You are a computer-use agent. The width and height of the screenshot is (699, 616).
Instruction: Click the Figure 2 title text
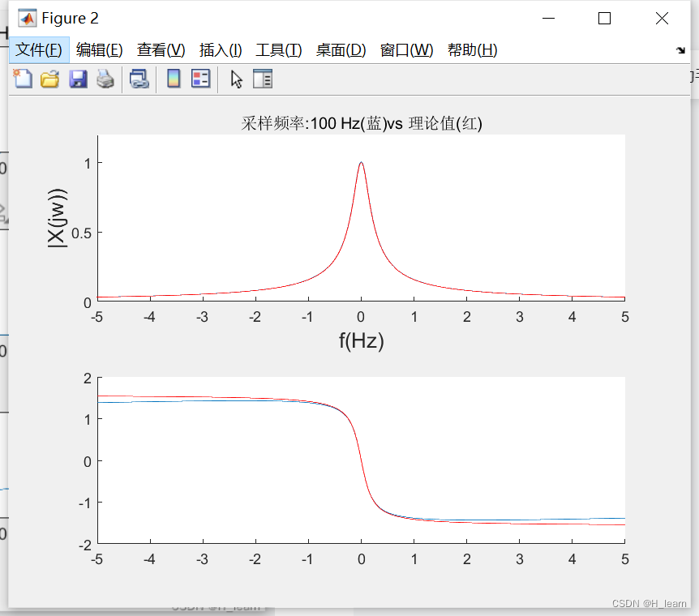coord(70,19)
